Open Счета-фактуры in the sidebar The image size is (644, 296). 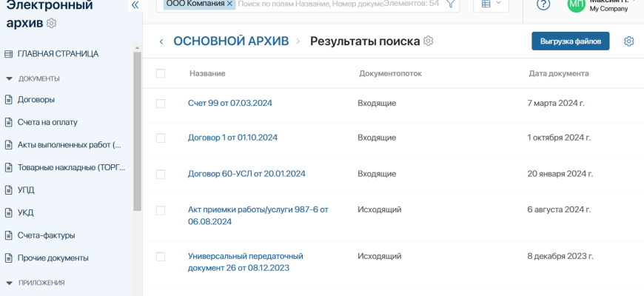(x=46, y=235)
